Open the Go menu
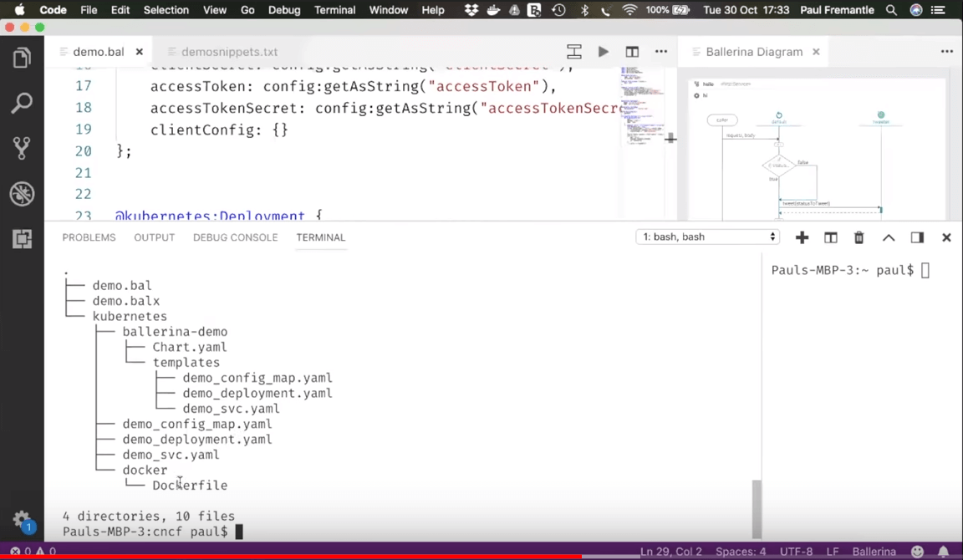This screenshot has width=963, height=560. click(247, 10)
